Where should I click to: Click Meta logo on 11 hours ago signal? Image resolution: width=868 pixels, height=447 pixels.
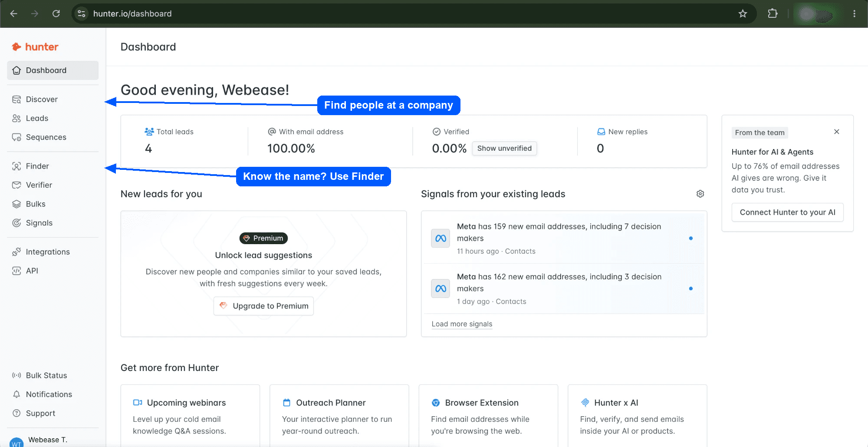pos(441,238)
